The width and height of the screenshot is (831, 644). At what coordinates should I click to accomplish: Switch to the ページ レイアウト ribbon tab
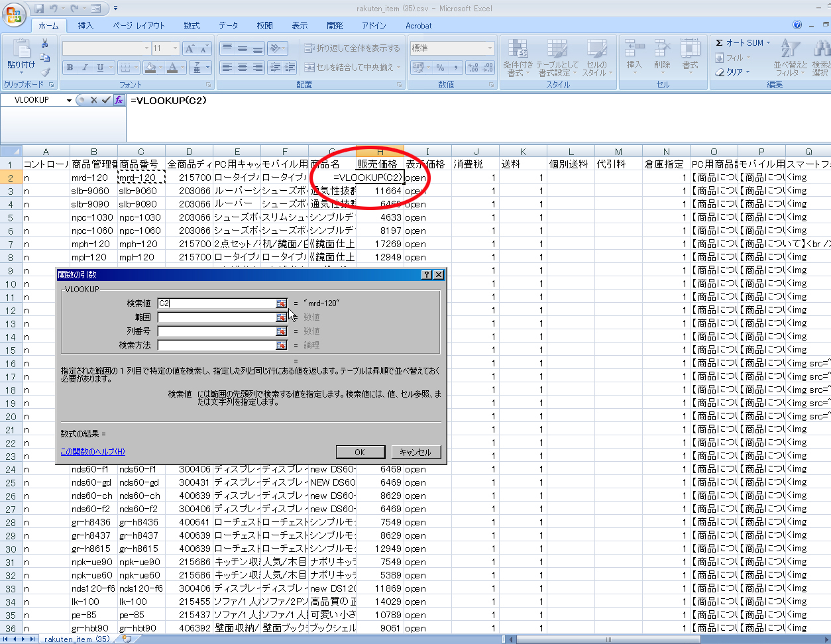coord(138,26)
